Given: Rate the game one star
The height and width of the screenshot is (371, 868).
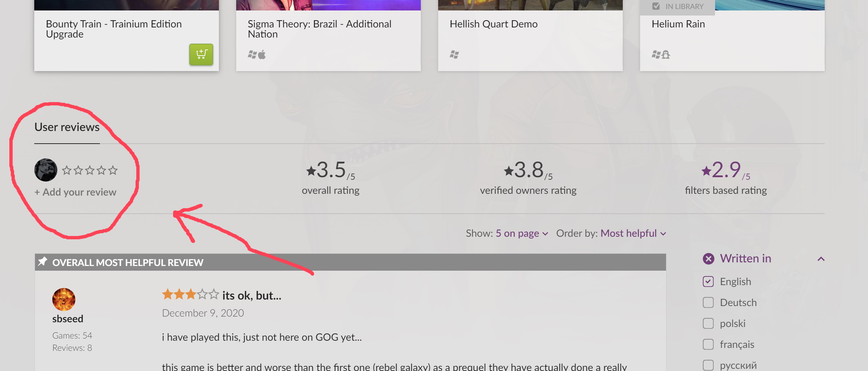Looking at the screenshot, I should pos(67,170).
